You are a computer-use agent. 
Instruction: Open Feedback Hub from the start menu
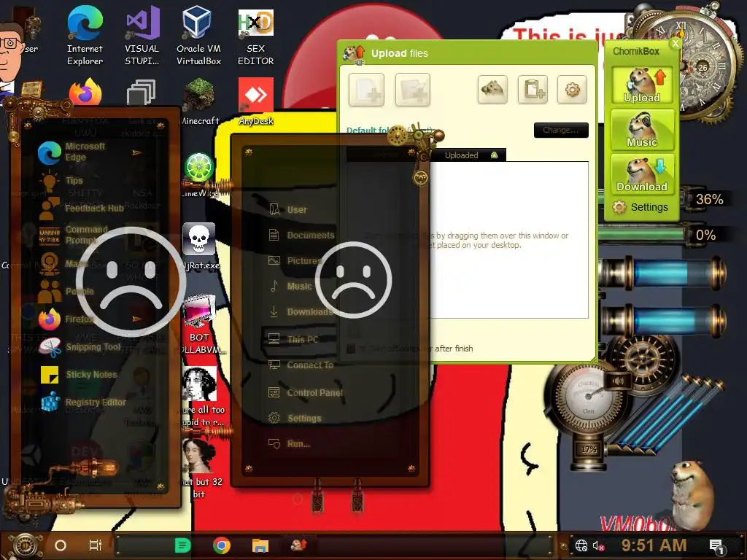pos(81,208)
